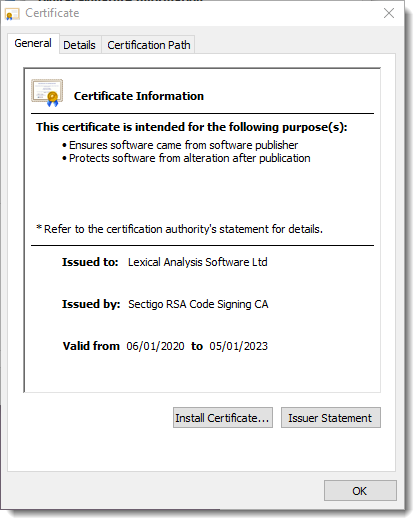Click the certificate ribbon image beside Certificate Information

pos(47,93)
